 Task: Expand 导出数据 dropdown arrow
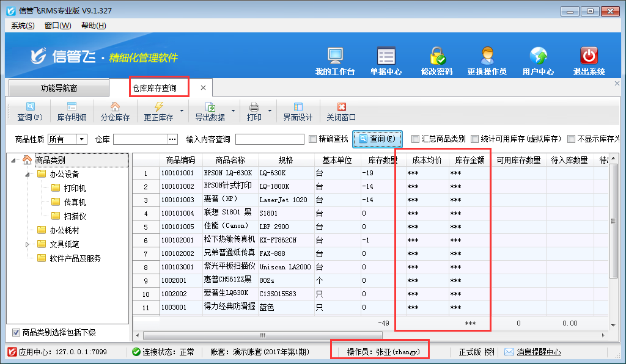tap(233, 112)
